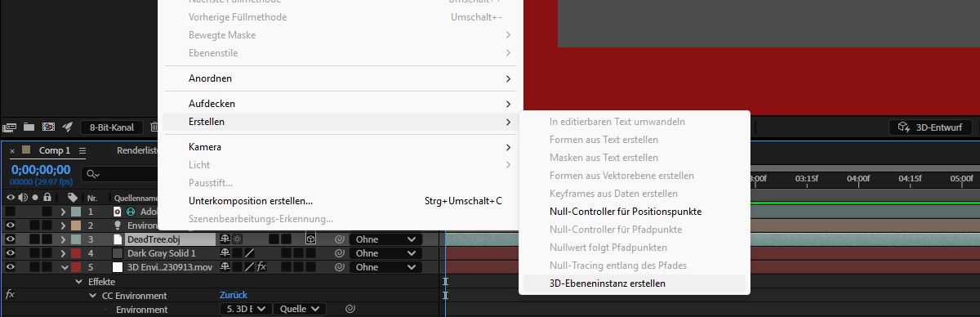Toggle fx effects switch on 3D Envi mov layer
980x317 pixels.
[x=262, y=267]
